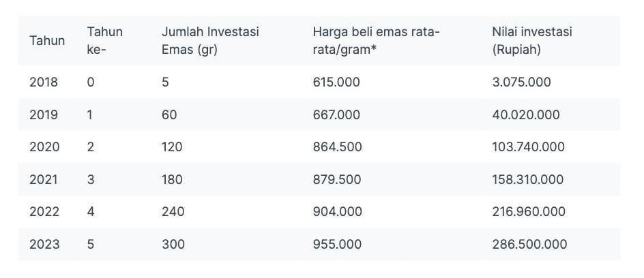Click the 2022 year cell
644x278 pixels.
44,212
